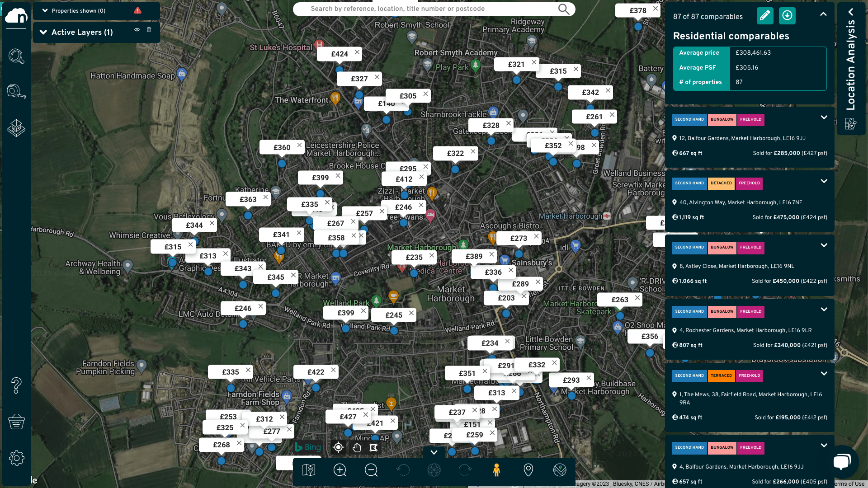Close the £399 label near Welland Park
This screenshot has width=868, height=488.
pos(363,311)
